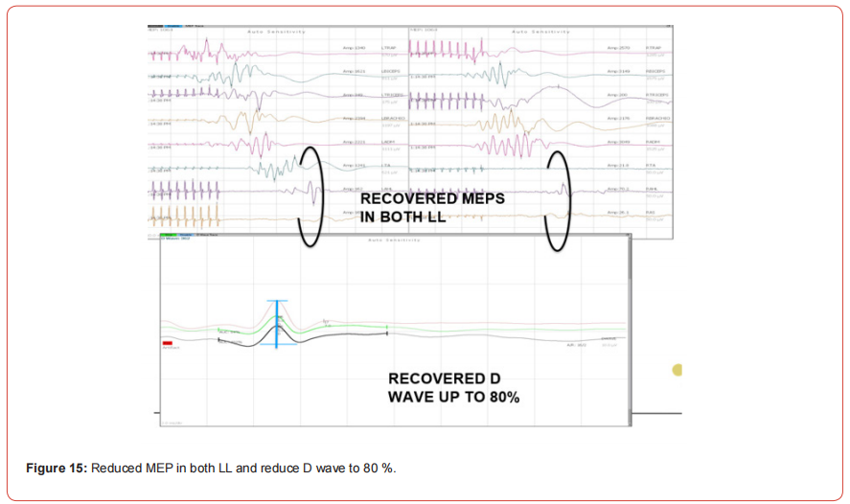The image size is (850, 504).
Task: Select the LADM channel label
Action: pyautogui.click(x=388, y=142)
